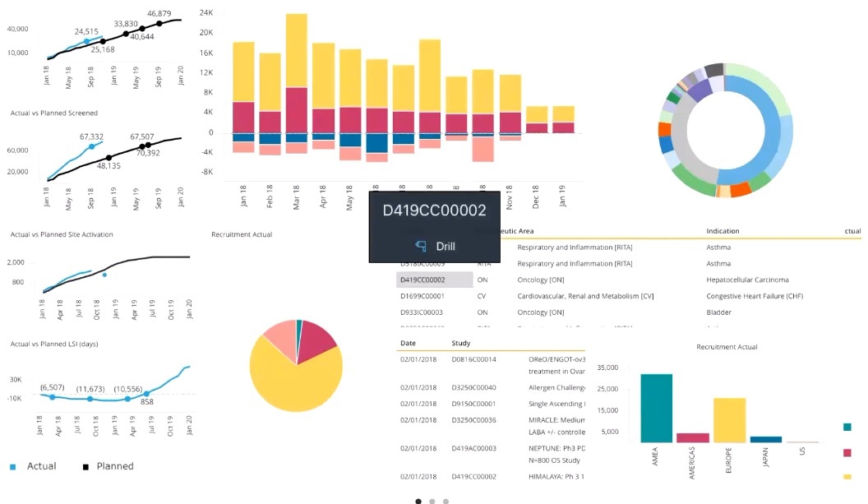Select the EUROPE bar in Recruitment chart
The height and width of the screenshot is (504, 868).
729,420
